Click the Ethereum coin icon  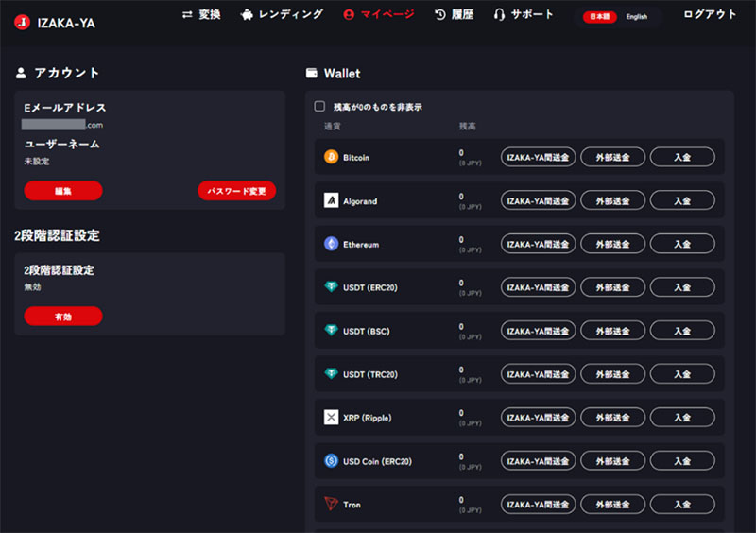[332, 244]
